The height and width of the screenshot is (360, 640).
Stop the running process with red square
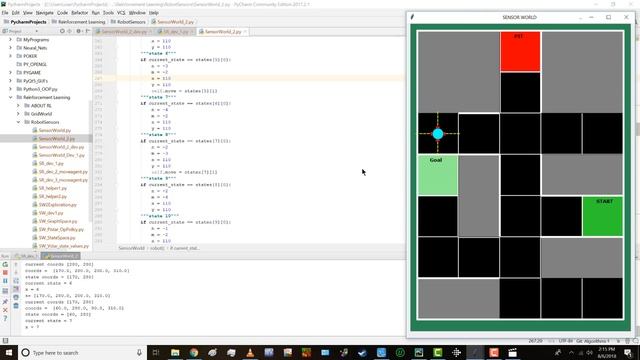pyautogui.click(x=5, y=273)
